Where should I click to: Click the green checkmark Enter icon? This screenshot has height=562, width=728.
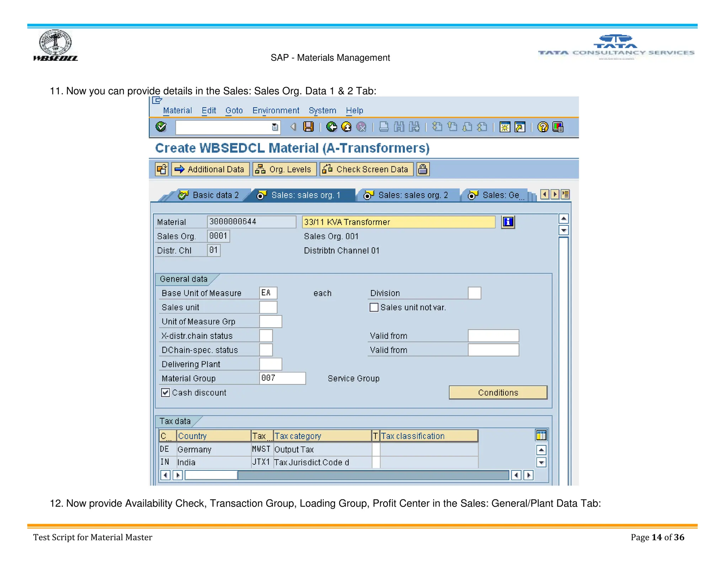click(161, 127)
